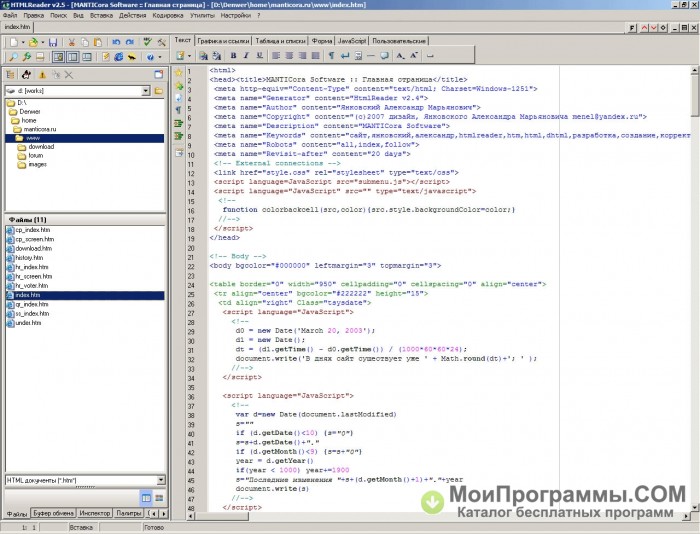
Task: Switch to Таблица и списки tab
Action: pyautogui.click(x=280, y=41)
